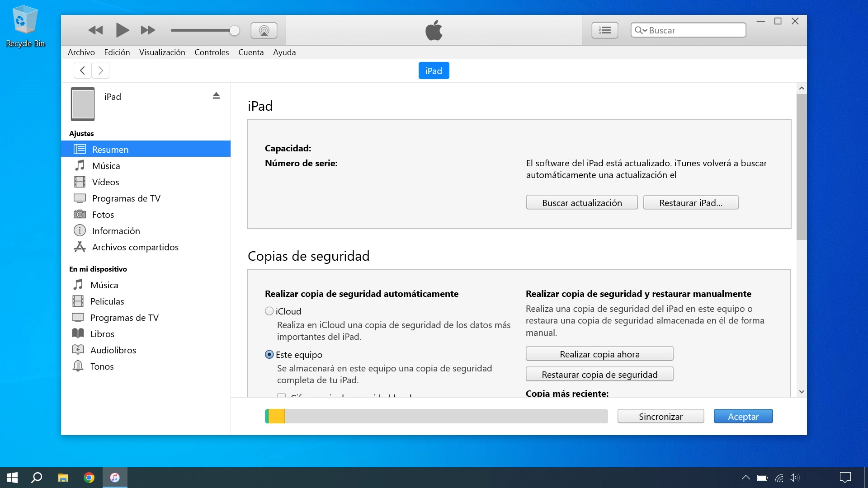Viewport: 868px width, 488px height.
Task: Select the Información sidebar item
Action: pos(116,230)
